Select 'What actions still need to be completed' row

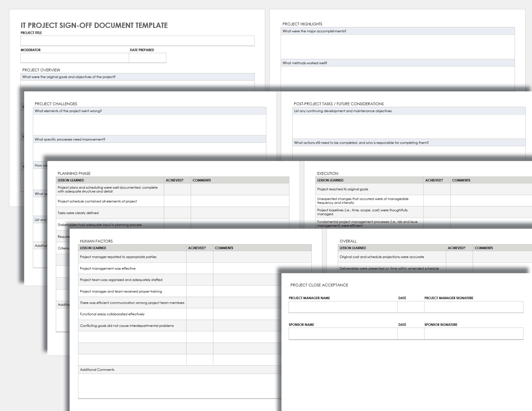[x=409, y=143]
